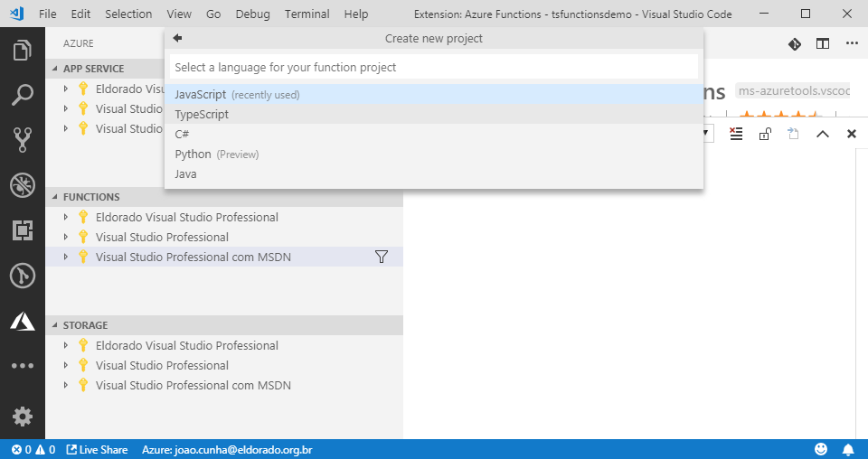
Task: Select the Azure view in activity bar
Action: pyautogui.click(x=22, y=321)
